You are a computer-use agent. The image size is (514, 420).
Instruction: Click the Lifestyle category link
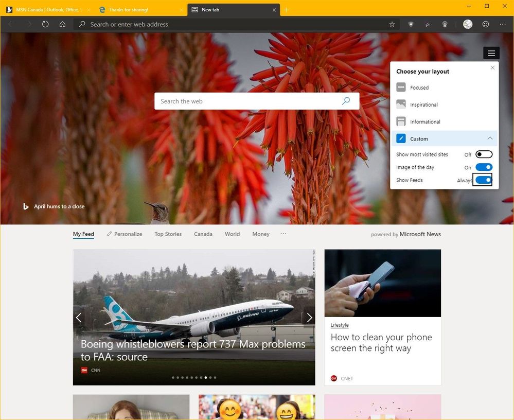point(339,325)
